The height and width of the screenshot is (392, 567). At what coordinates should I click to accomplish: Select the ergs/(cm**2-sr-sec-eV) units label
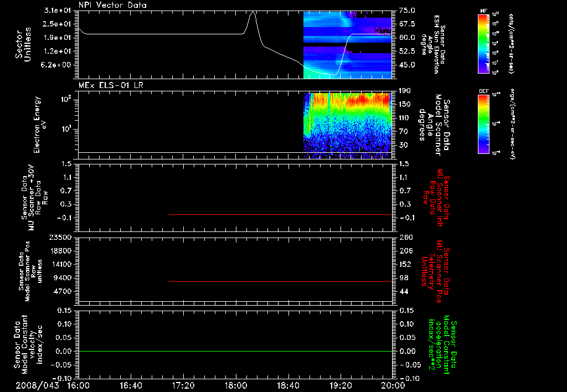click(x=512, y=124)
